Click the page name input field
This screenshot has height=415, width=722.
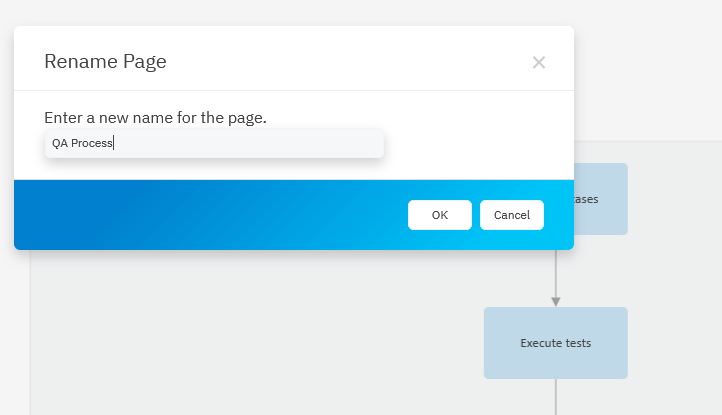[x=213, y=143]
